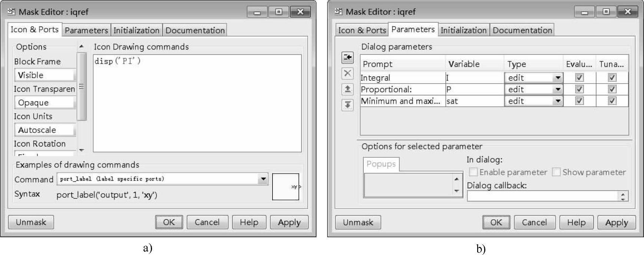Viewport: 644px width, 255px height.
Task: Click the Dialog callback text field
Action: click(543, 196)
